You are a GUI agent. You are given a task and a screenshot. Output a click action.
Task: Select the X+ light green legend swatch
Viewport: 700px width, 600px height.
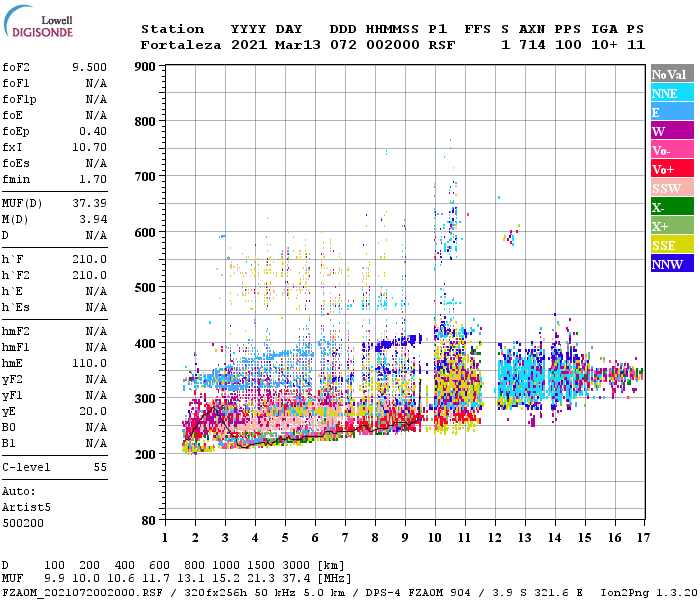point(672,226)
